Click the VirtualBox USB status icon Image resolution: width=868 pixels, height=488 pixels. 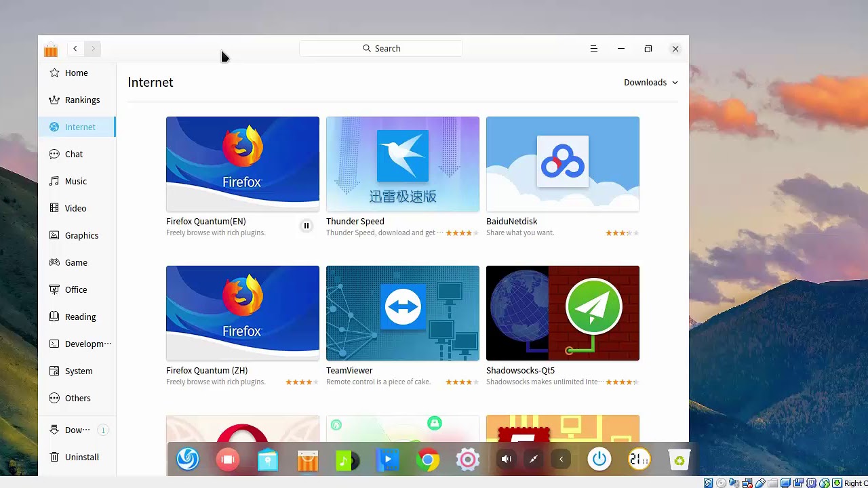(759, 483)
